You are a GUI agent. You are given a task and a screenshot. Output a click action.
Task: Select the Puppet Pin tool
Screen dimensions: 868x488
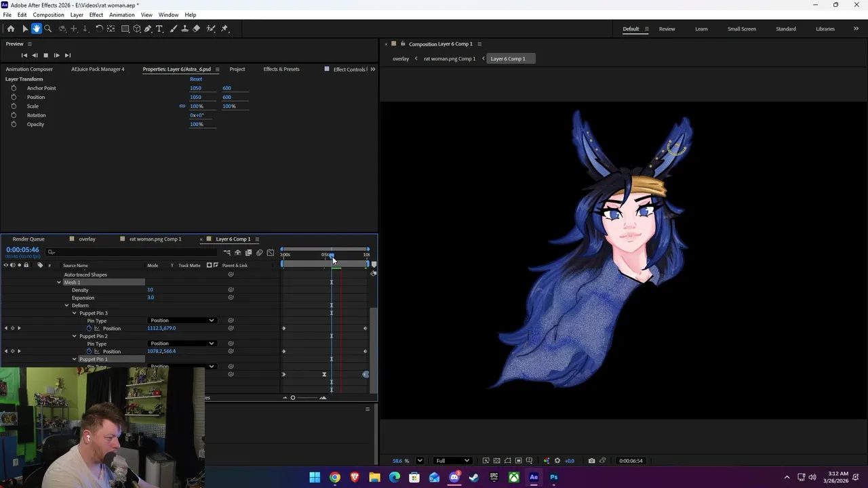tap(224, 28)
